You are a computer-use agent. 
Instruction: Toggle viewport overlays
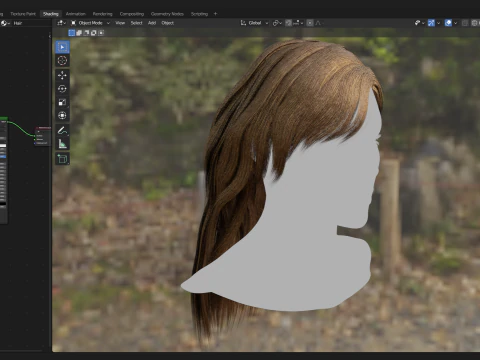point(448,23)
